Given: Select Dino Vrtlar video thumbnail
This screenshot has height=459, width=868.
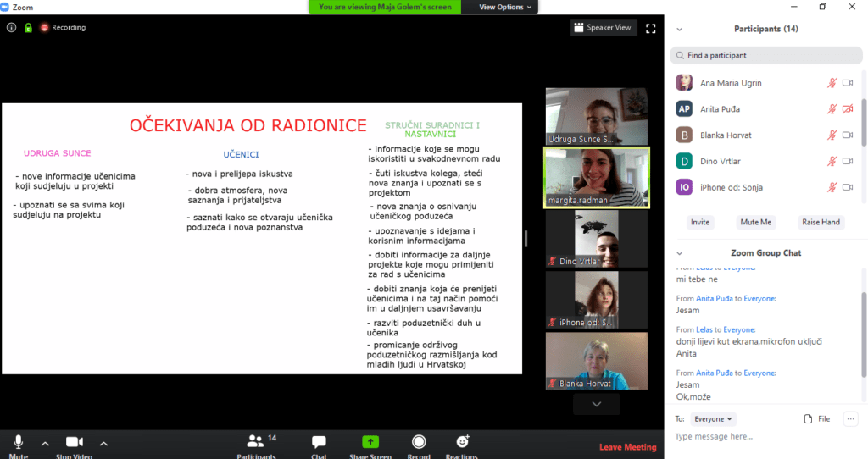Looking at the screenshot, I should point(596,239).
